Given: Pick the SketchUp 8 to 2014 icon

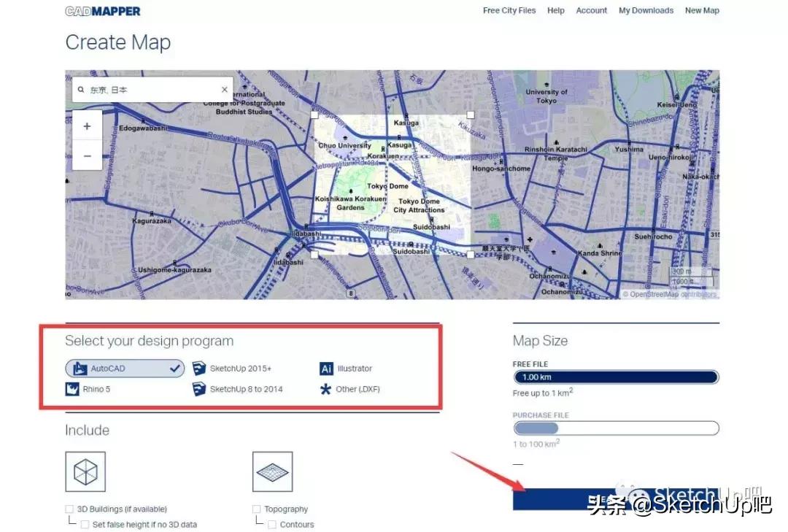Looking at the screenshot, I should tap(200, 389).
